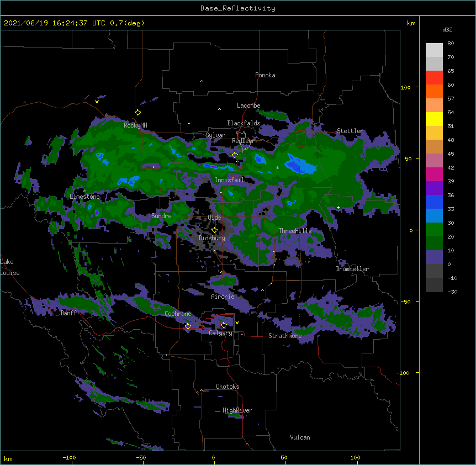476x465 pixels.
Task: Select the Banff label
Action: coord(68,313)
